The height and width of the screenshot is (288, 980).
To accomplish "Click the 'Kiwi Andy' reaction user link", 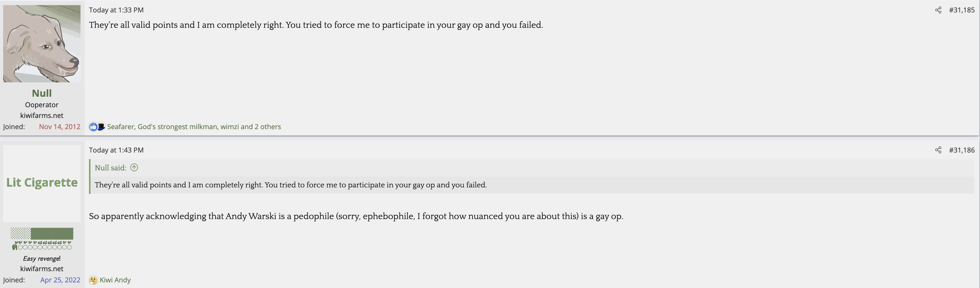I will [x=115, y=280].
